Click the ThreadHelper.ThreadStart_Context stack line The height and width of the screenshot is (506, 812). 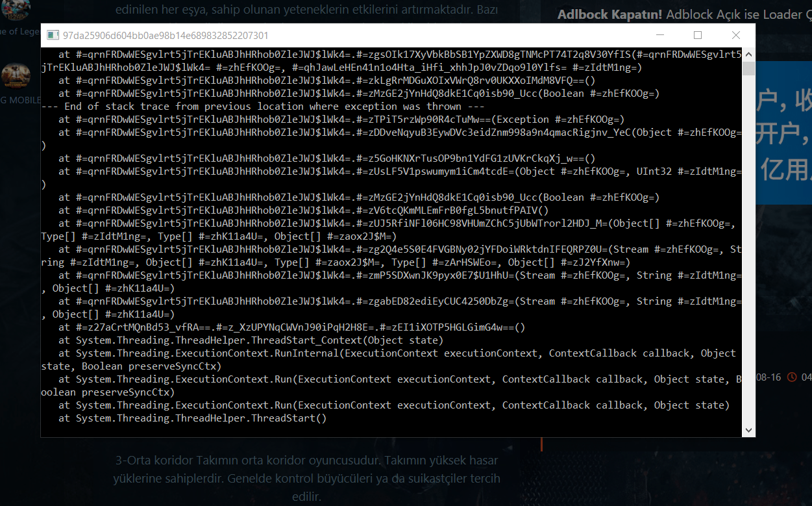click(251, 340)
